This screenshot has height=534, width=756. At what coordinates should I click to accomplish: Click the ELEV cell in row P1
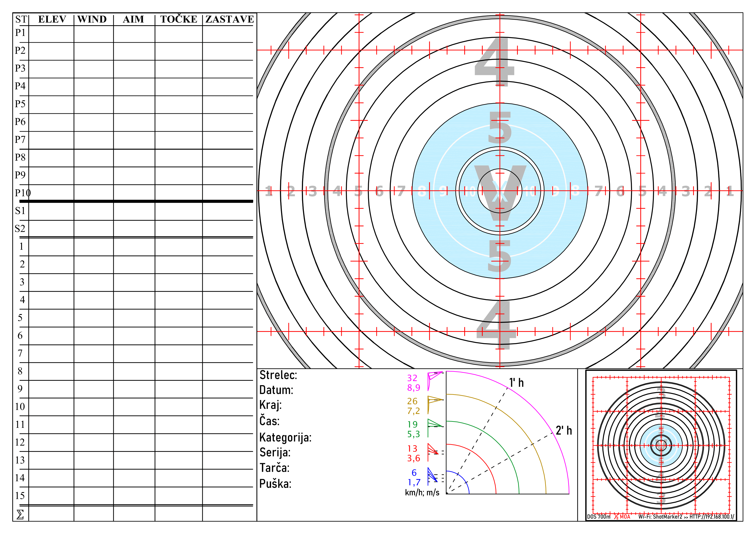click(51, 34)
